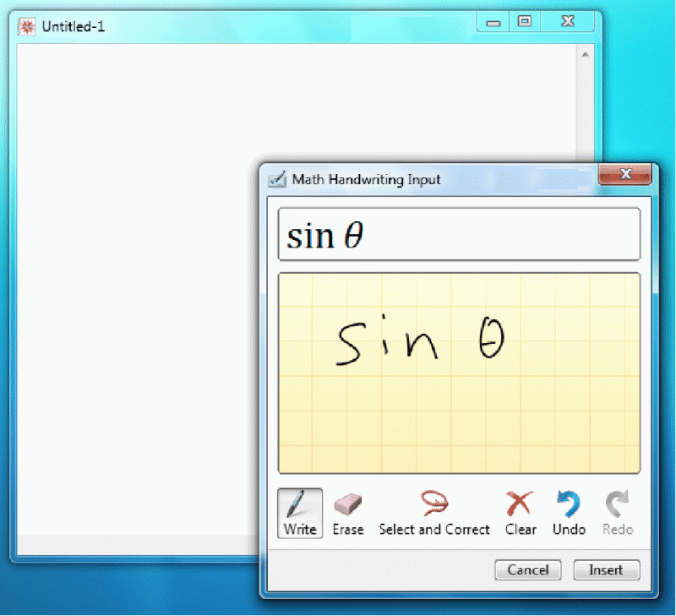Close the Untitled-1 window
The height and width of the screenshot is (616, 676).
567,21
